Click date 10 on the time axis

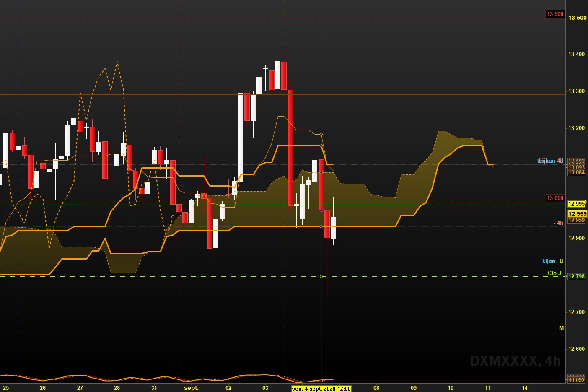451,388
